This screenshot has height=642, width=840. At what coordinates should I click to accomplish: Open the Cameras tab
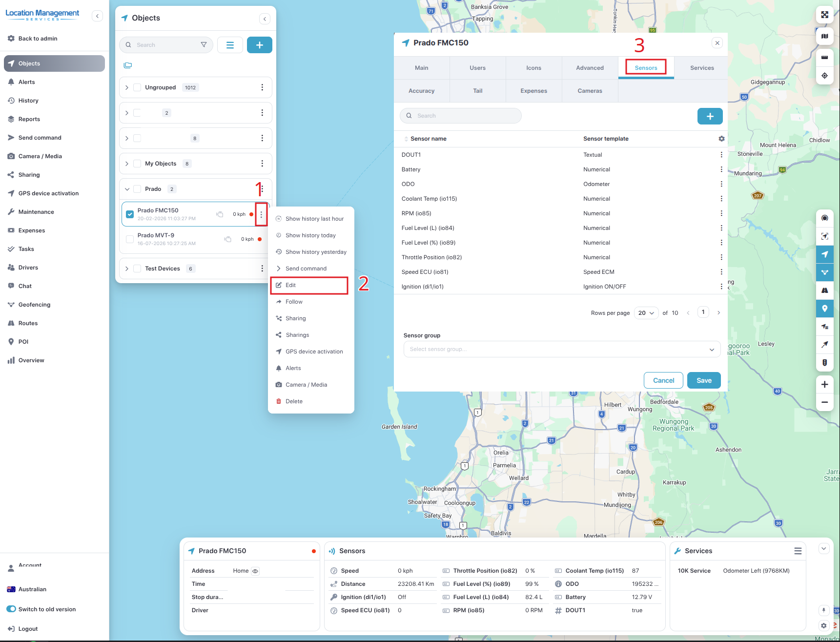(x=590, y=91)
